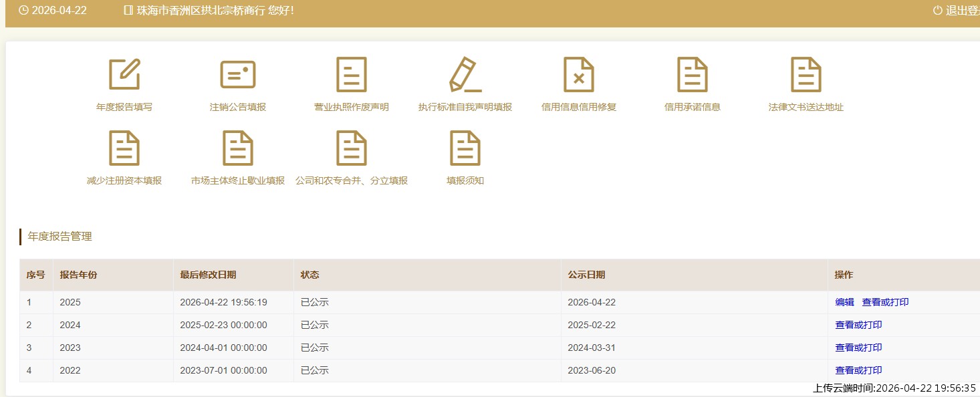Click the 年度报告管理 section title
The image size is (980, 397).
point(59,236)
